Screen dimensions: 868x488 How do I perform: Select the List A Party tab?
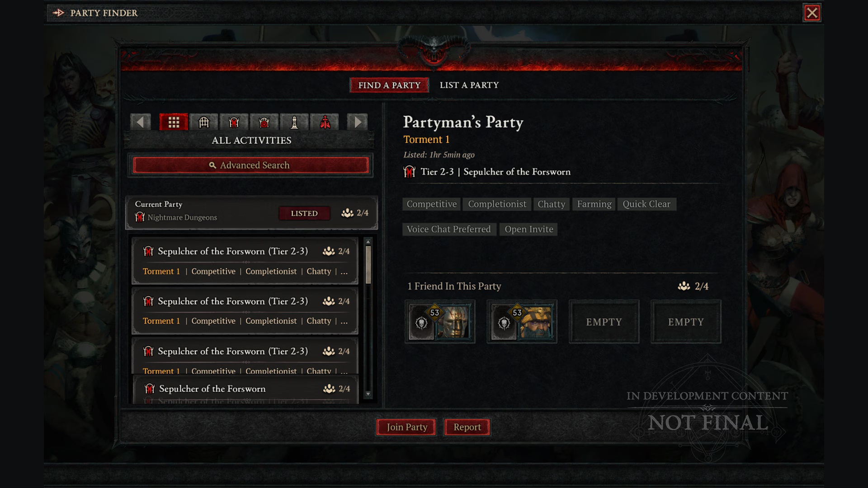[x=469, y=84]
